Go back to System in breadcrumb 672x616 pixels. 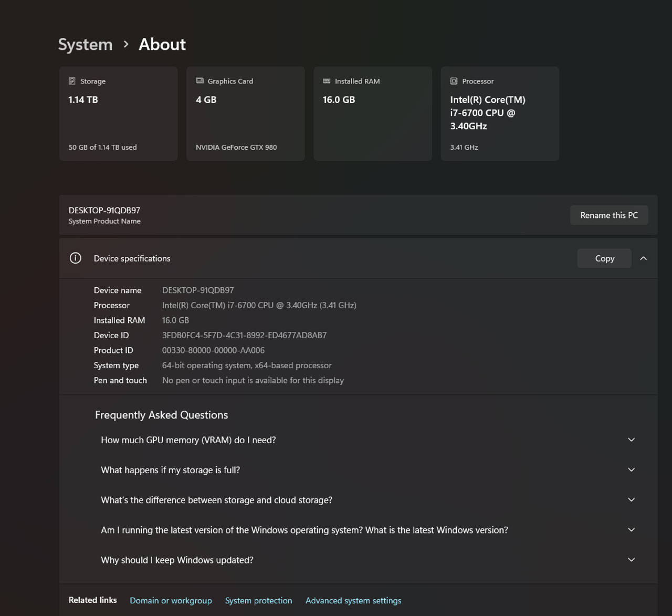[85, 45]
